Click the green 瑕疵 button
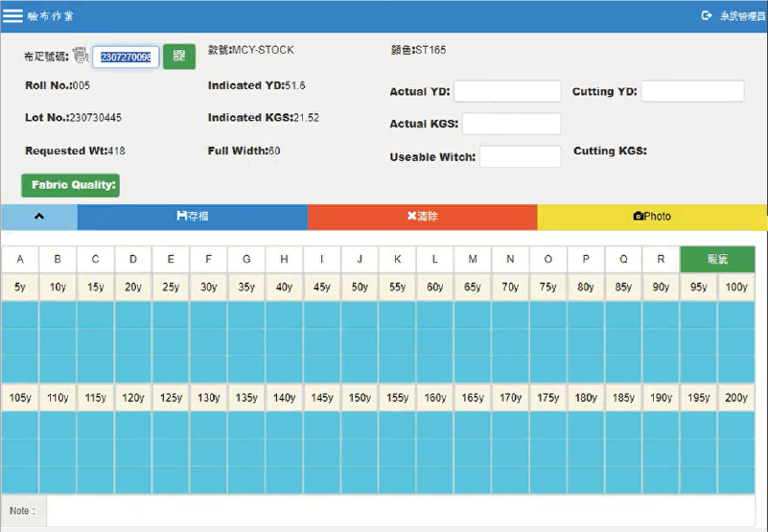Screen dimensions: 768x532 [x=717, y=259]
